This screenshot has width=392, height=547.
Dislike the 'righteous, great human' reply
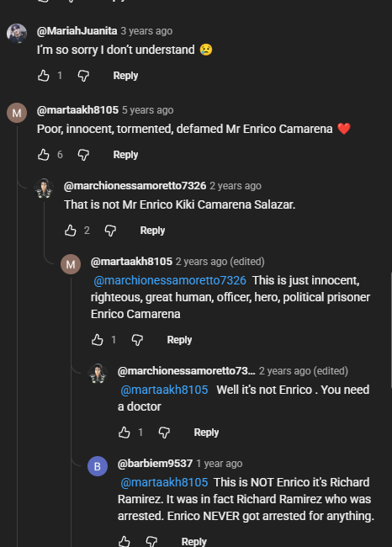tap(137, 340)
